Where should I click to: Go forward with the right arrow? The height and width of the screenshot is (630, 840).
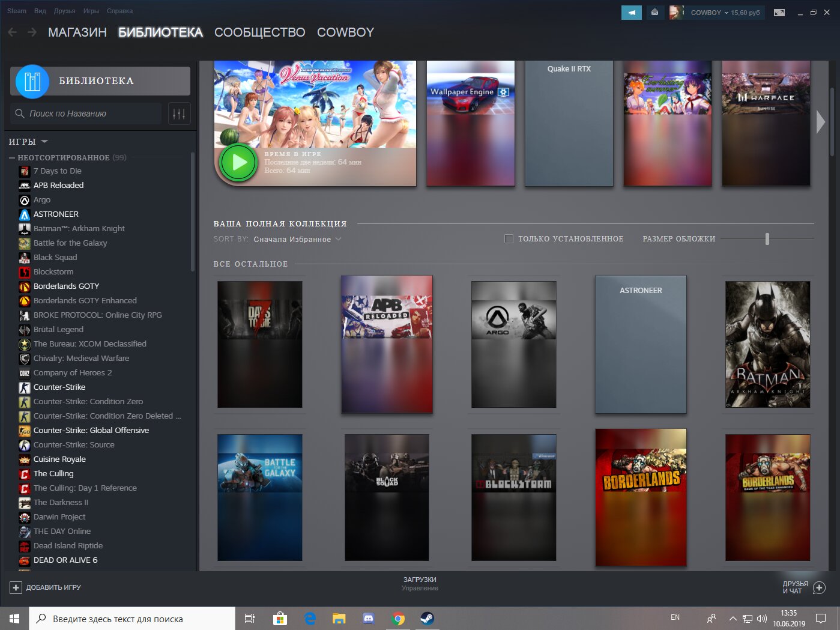click(32, 32)
